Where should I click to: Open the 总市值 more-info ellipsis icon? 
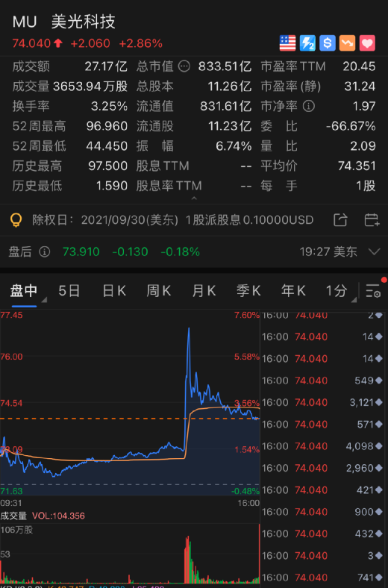[x=184, y=66]
